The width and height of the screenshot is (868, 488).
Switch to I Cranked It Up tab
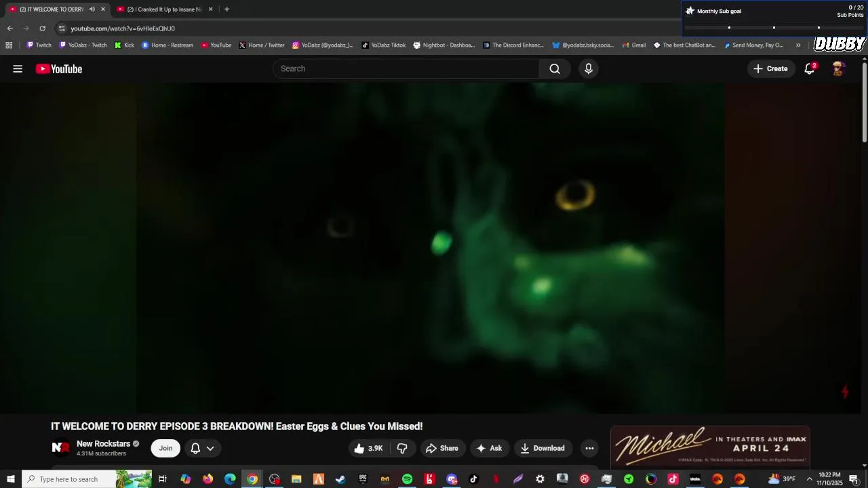(164, 9)
